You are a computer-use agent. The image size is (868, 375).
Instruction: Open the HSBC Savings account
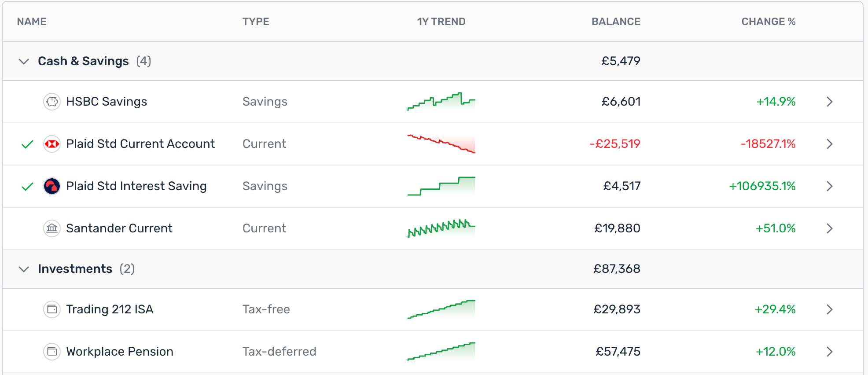tap(107, 101)
